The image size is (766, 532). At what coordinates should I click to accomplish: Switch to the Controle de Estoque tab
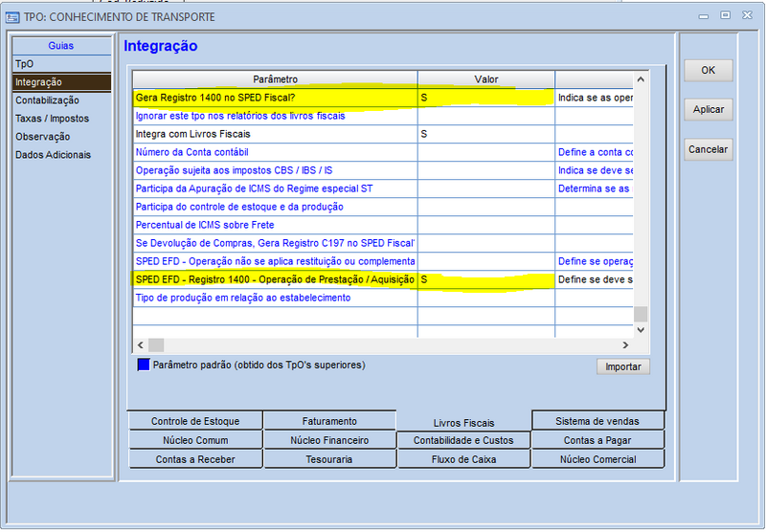pyautogui.click(x=195, y=421)
